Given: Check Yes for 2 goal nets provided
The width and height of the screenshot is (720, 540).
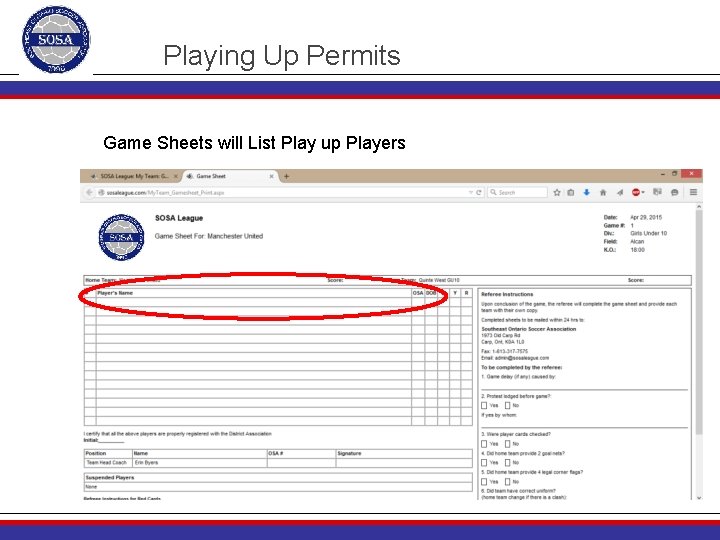Looking at the screenshot, I should [x=484, y=462].
